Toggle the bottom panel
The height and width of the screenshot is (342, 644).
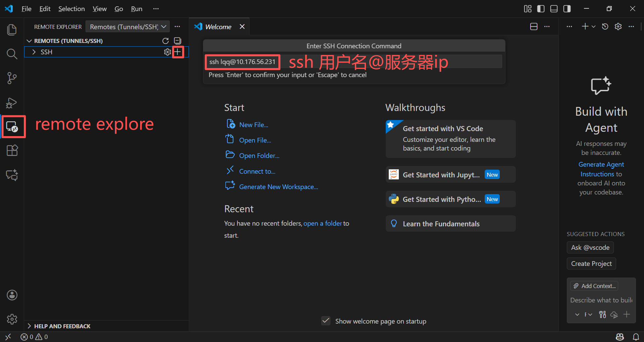[x=554, y=9]
